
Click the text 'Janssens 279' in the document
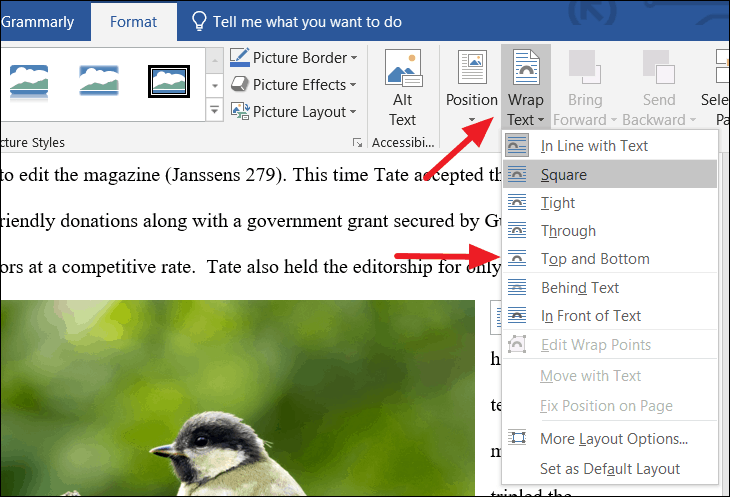pos(222,175)
